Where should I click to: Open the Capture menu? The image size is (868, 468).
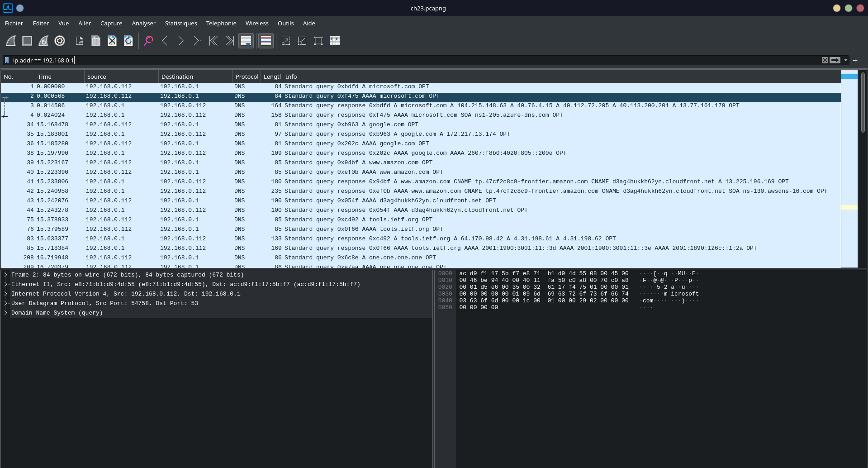click(x=111, y=23)
